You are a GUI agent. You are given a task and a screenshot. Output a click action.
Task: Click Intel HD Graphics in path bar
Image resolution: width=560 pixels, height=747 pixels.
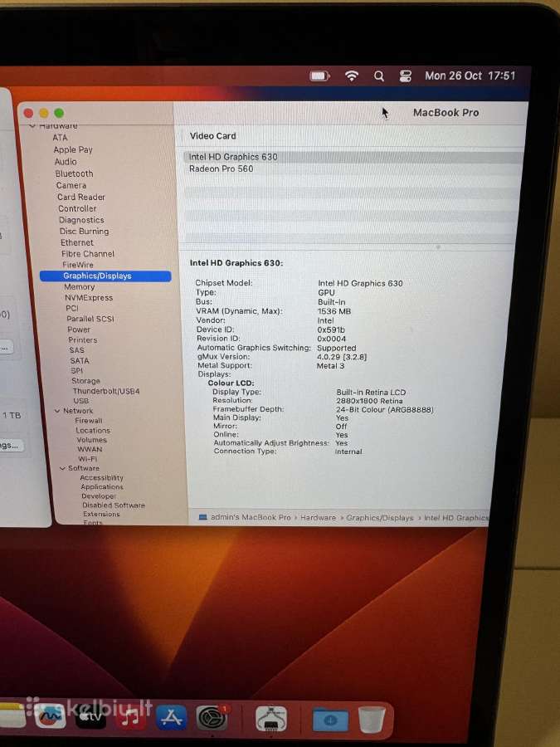[x=455, y=517]
